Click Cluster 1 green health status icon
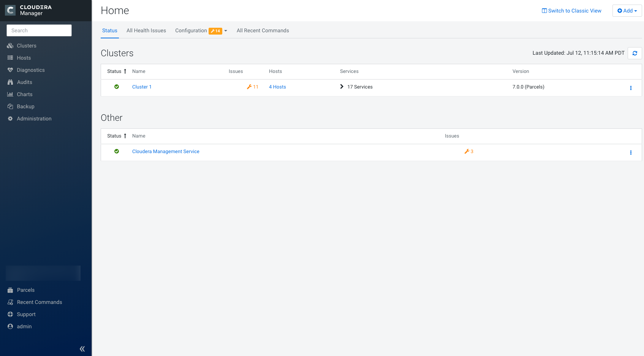 click(x=117, y=87)
